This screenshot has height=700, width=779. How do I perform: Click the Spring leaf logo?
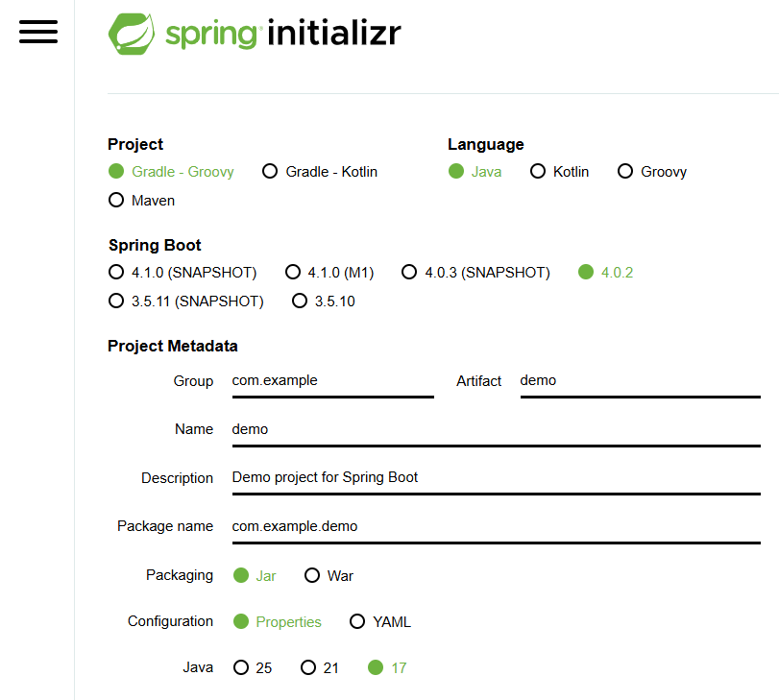tap(134, 32)
